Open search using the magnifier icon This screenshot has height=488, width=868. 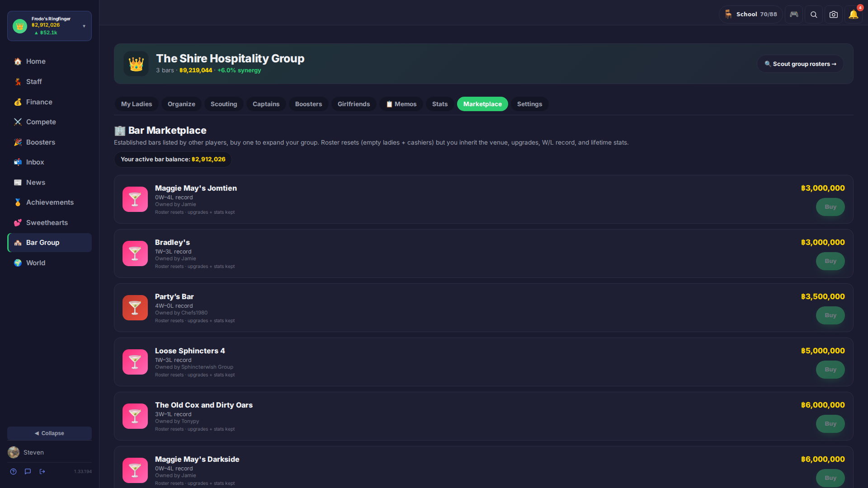pos(814,14)
